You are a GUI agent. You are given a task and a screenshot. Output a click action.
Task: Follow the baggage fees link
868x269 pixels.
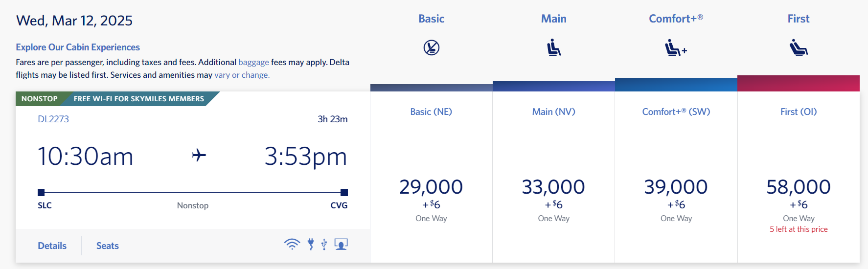(253, 62)
